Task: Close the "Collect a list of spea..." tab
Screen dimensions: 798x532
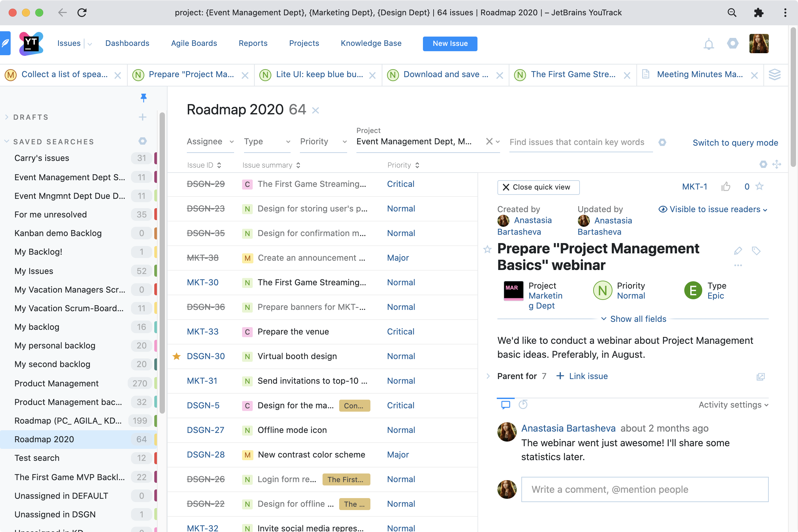Action: [117, 75]
